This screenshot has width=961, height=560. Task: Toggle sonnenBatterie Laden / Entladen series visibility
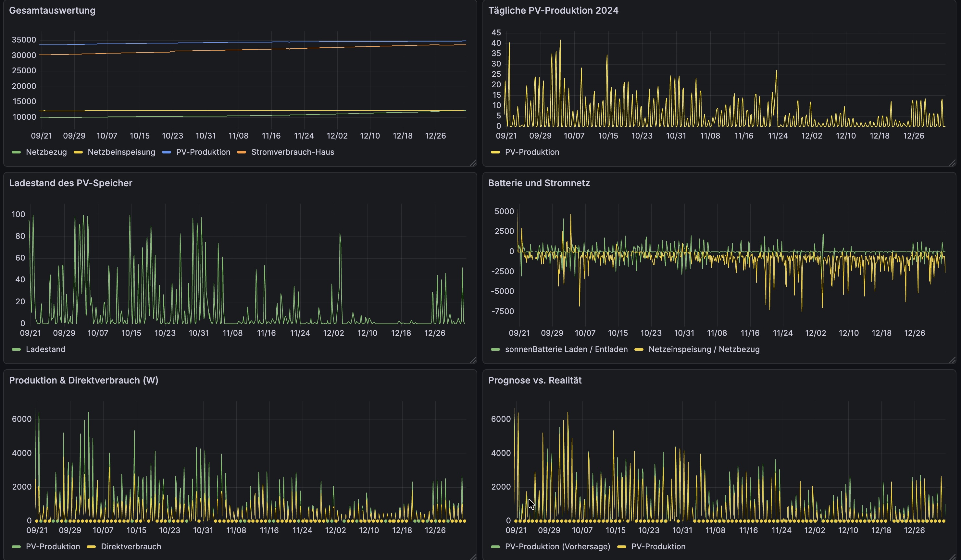click(566, 349)
